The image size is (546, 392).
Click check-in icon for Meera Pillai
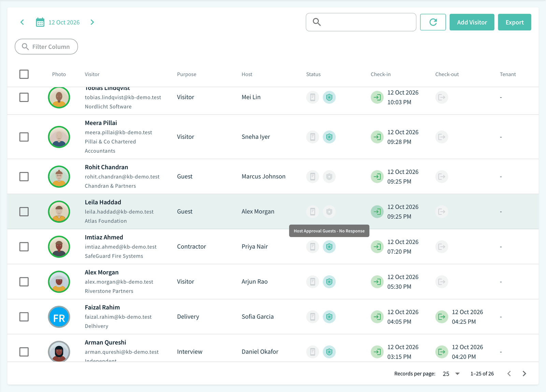click(x=377, y=137)
